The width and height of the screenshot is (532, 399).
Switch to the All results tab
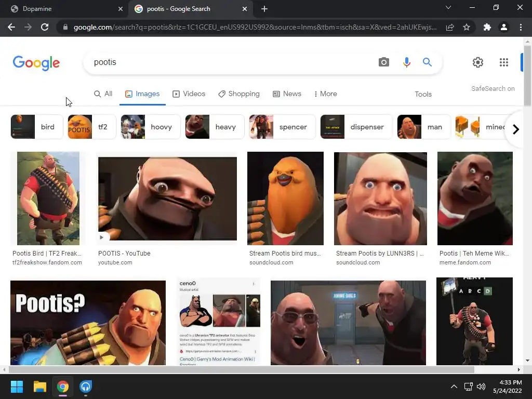(x=103, y=94)
